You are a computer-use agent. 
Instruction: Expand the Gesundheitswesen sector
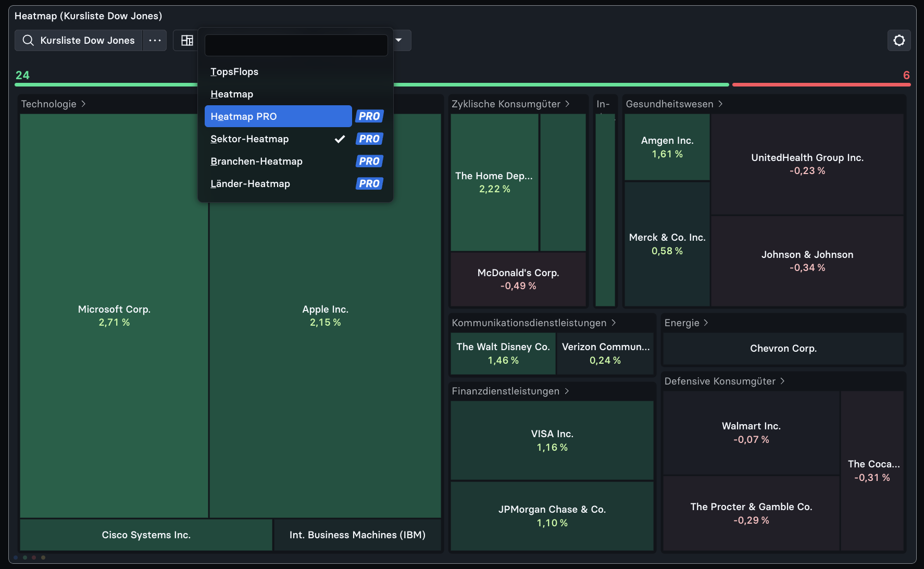pyautogui.click(x=674, y=104)
